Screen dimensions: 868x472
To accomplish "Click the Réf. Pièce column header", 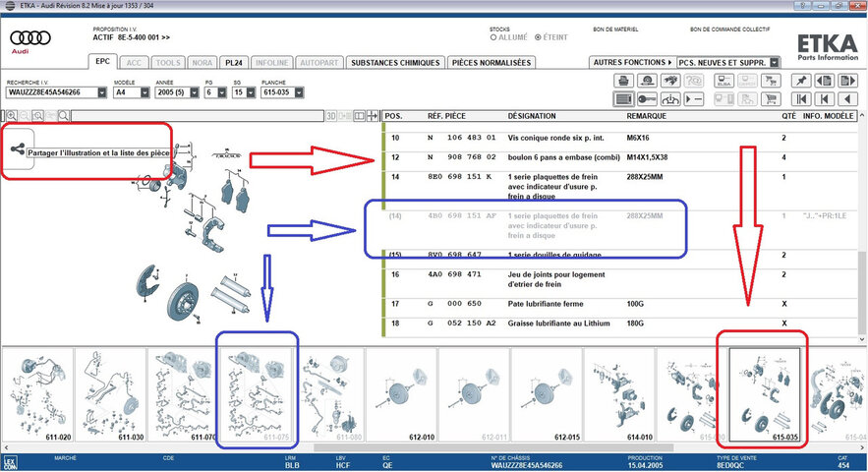I will pos(446,116).
